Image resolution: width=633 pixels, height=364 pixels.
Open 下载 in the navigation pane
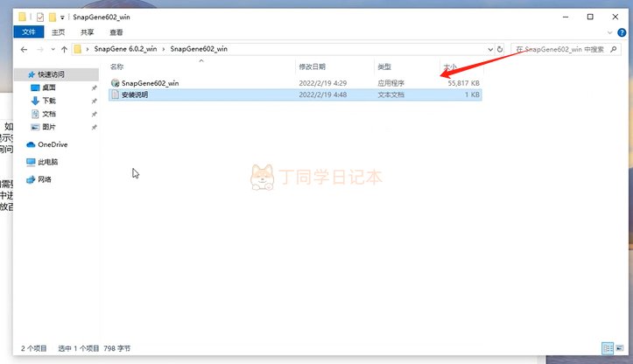[x=49, y=101]
